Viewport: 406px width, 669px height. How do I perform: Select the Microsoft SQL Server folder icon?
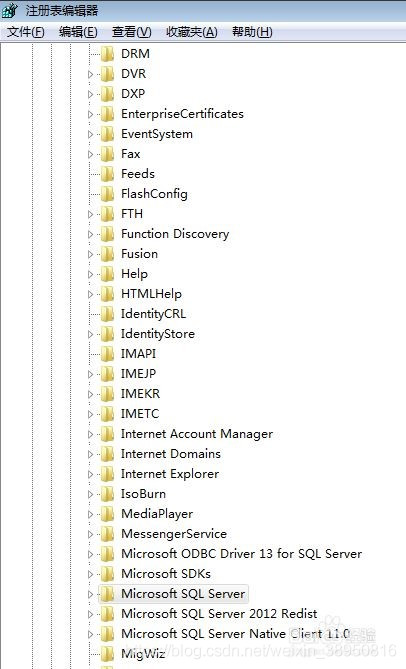[107, 594]
